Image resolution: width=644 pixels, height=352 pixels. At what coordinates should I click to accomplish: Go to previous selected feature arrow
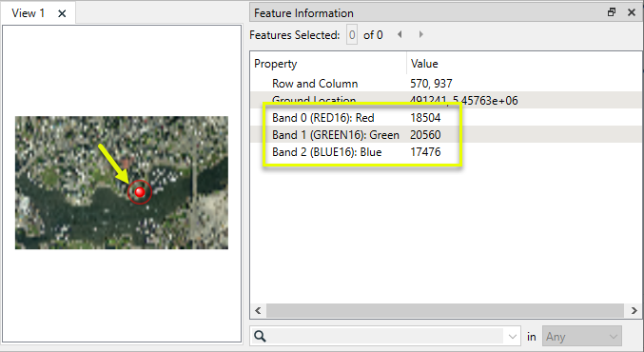point(400,34)
